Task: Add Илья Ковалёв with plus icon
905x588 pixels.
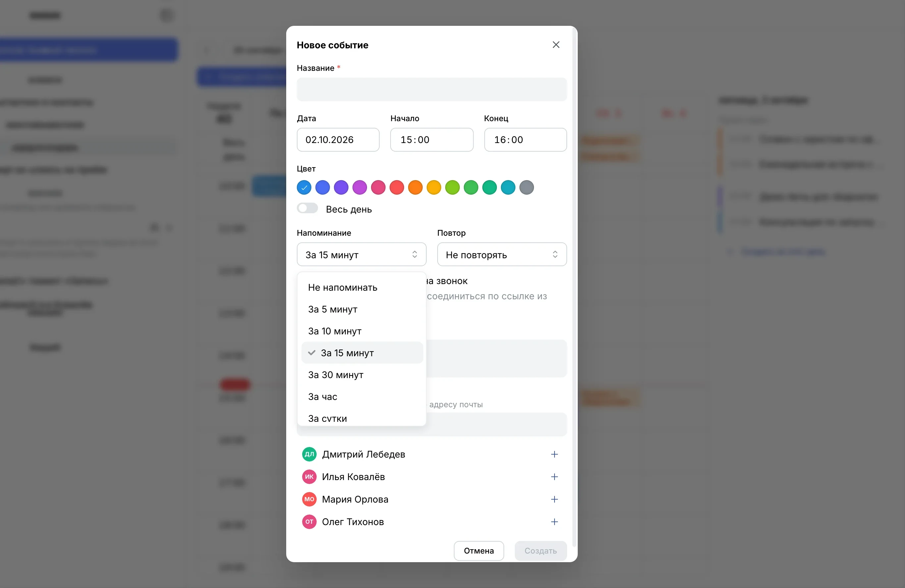Action: [x=555, y=477]
